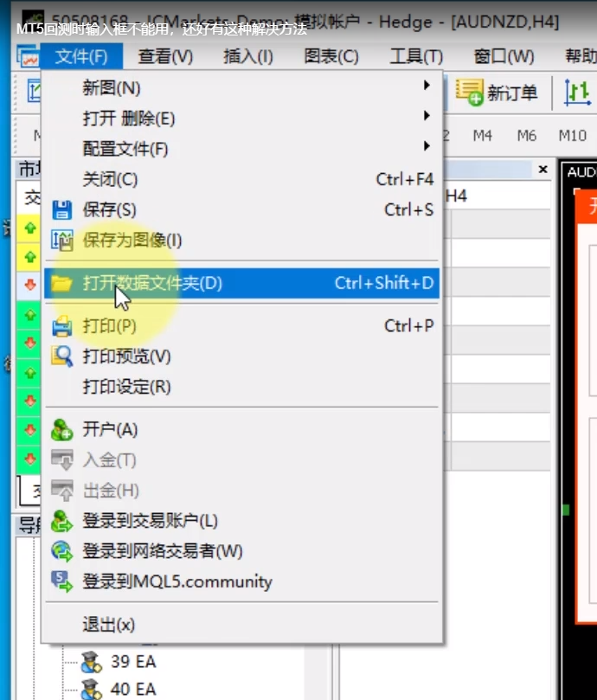Click the 登录到交易账户(L) icon
Viewport: 597px width, 700px height.
tap(61, 521)
